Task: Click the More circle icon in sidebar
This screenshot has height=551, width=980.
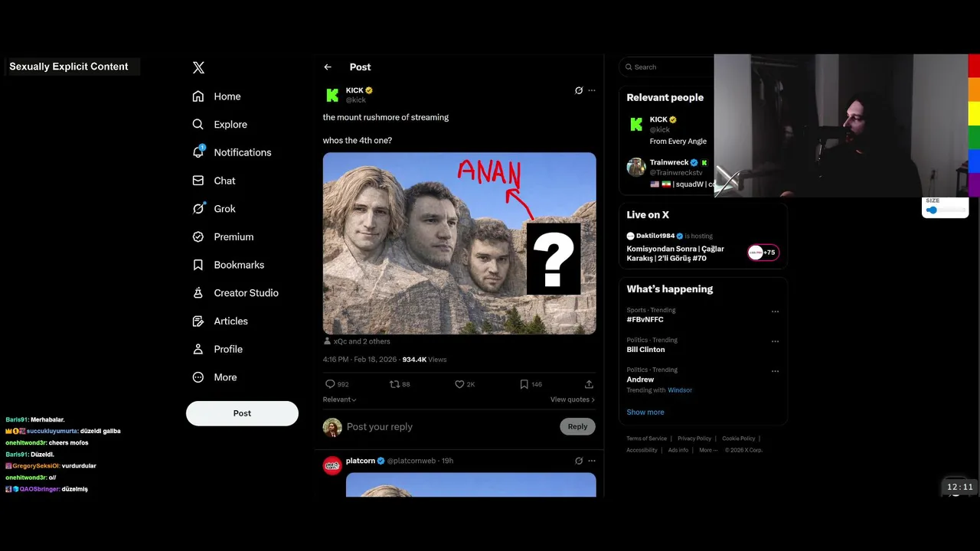Action: (x=198, y=377)
